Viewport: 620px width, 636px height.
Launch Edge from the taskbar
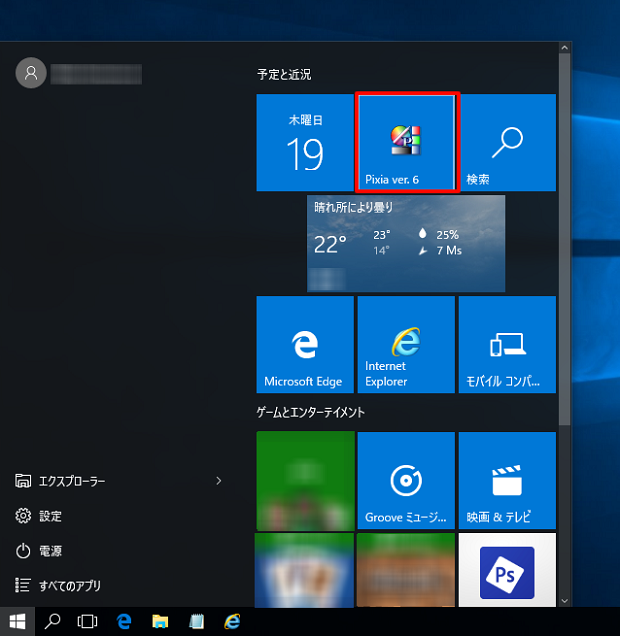(x=124, y=621)
